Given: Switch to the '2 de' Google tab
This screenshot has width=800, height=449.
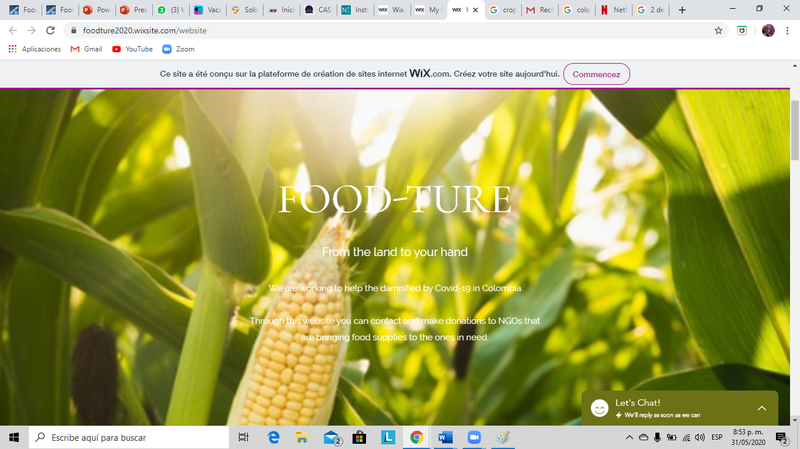Looking at the screenshot, I should [651, 10].
